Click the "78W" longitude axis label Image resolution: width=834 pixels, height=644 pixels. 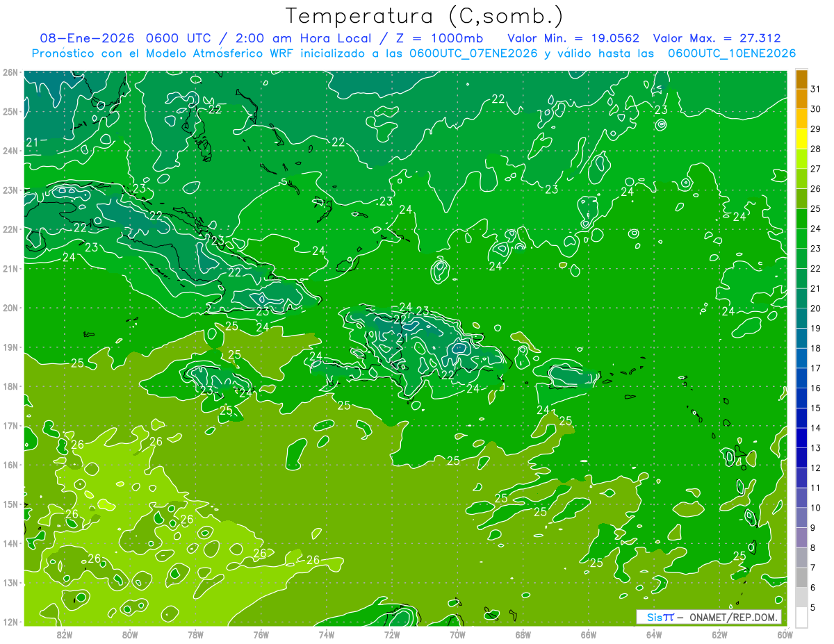click(x=195, y=634)
